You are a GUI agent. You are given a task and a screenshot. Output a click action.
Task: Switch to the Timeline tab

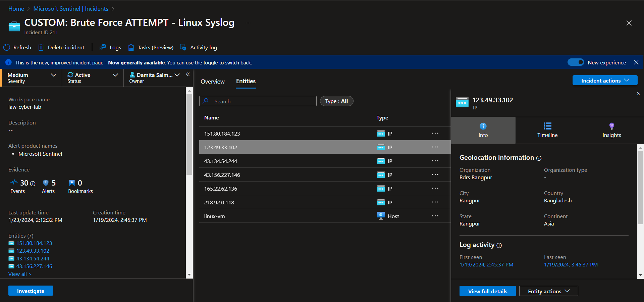tap(547, 130)
